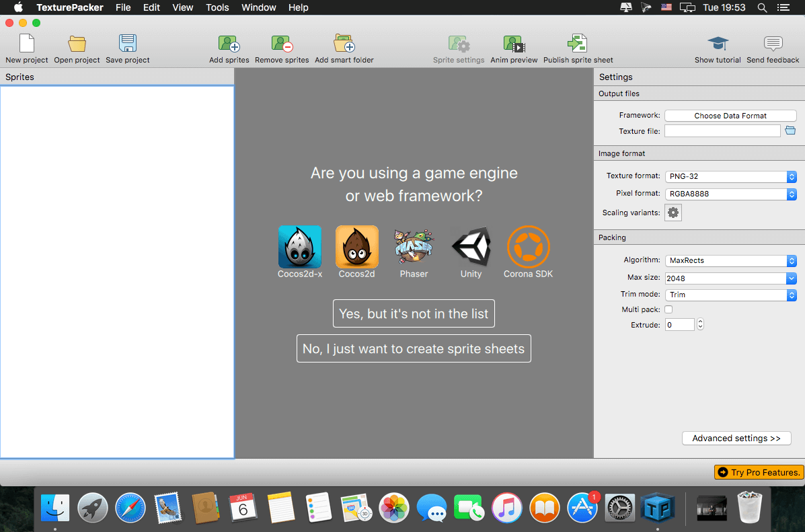The image size is (805, 532).
Task: Click the Extrude stepper arrows
Action: (700, 325)
